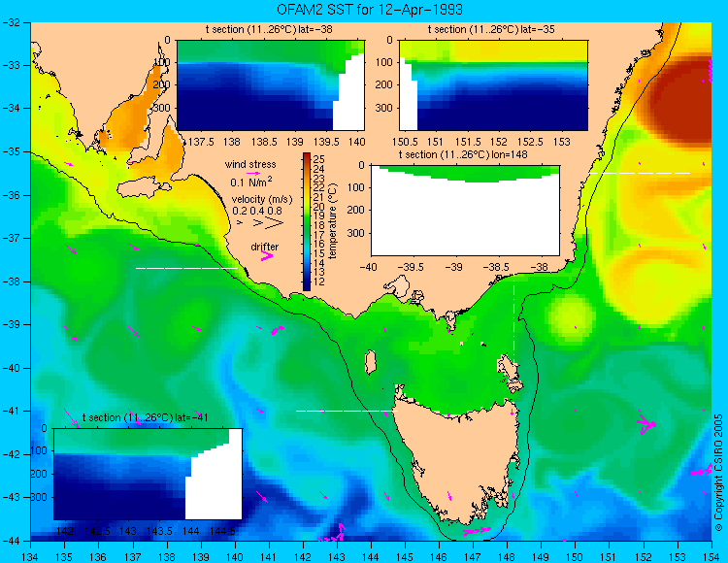Click the 12 label on the temperature colorbar
The width and height of the screenshot is (728, 563).
click(318, 281)
